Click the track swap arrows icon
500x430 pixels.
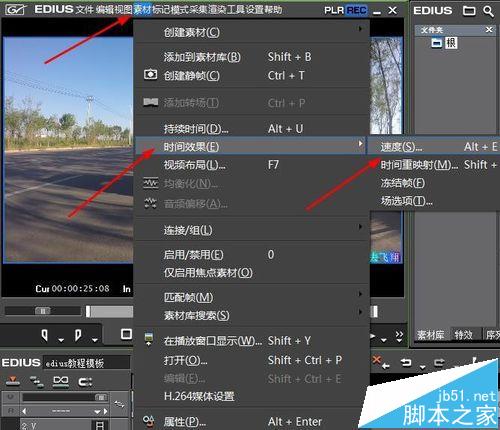point(119,404)
